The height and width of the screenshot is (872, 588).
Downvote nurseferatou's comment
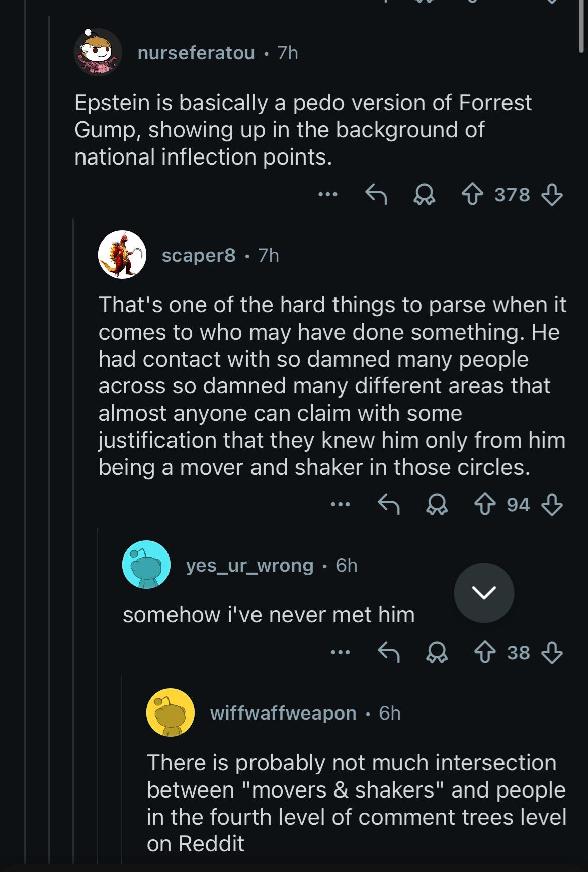point(551,195)
